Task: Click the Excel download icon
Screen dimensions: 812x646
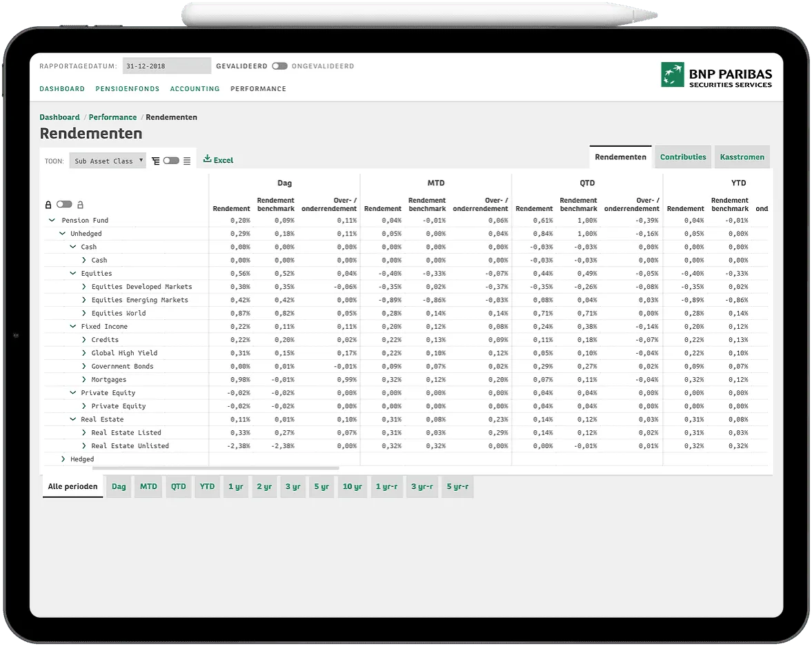Action: pyautogui.click(x=207, y=159)
